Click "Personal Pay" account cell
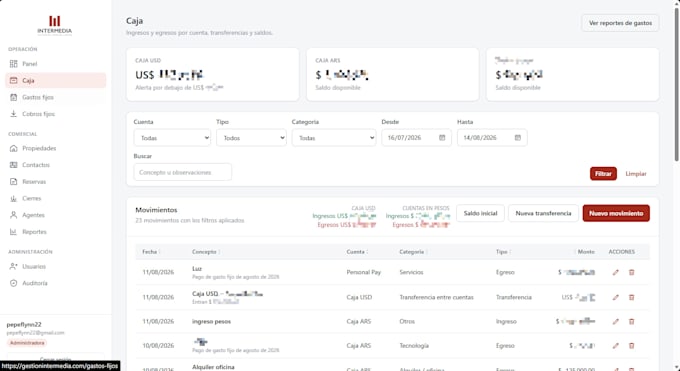 [x=363, y=273]
